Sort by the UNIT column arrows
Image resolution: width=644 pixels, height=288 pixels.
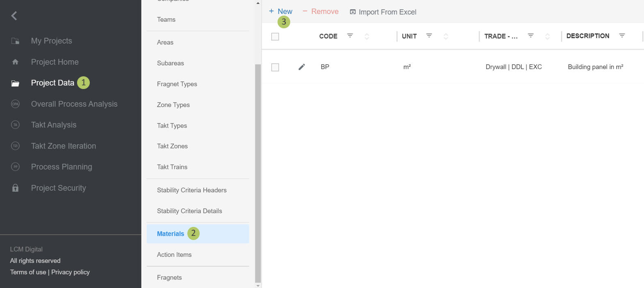446,37
